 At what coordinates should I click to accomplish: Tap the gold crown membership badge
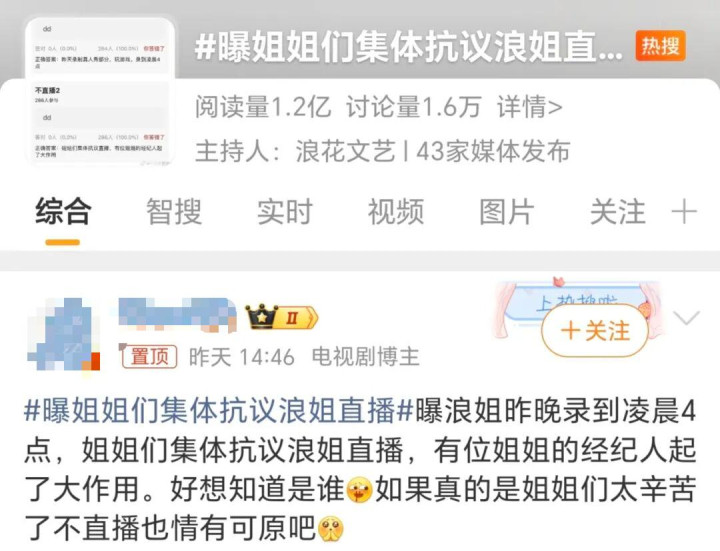(x=281, y=317)
